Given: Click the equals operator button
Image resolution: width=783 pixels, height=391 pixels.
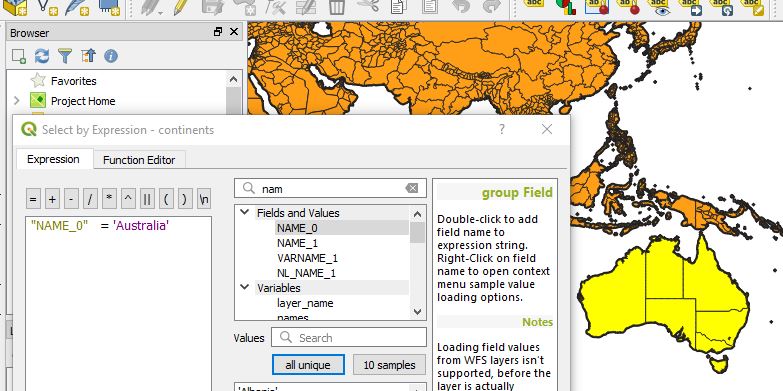Looking at the screenshot, I should pyautogui.click(x=33, y=199).
